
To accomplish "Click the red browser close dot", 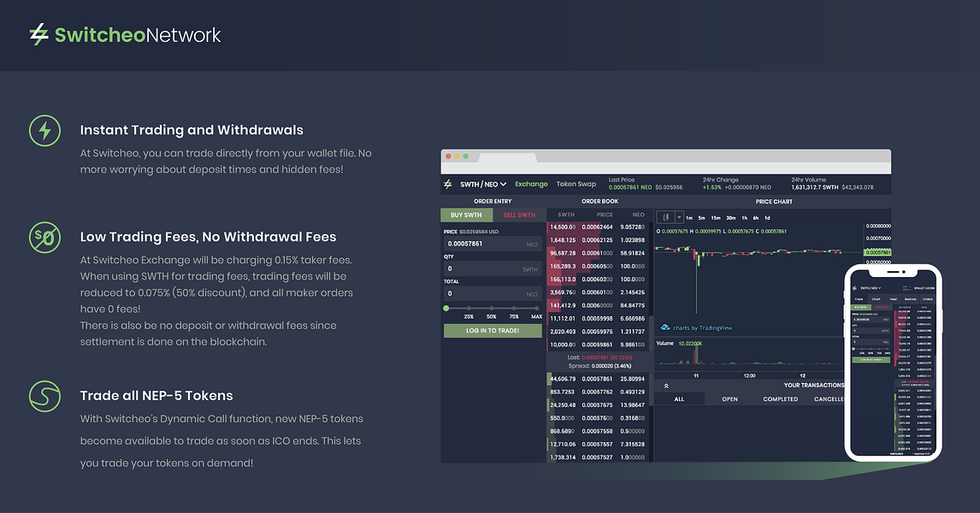I will point(449,156).
